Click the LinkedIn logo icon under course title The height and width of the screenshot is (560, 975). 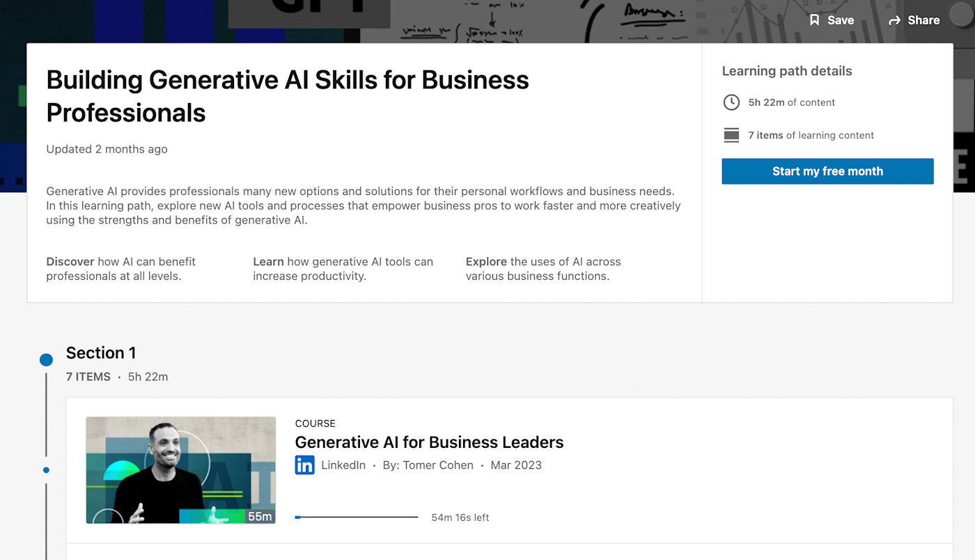click(x=304, y=465)
